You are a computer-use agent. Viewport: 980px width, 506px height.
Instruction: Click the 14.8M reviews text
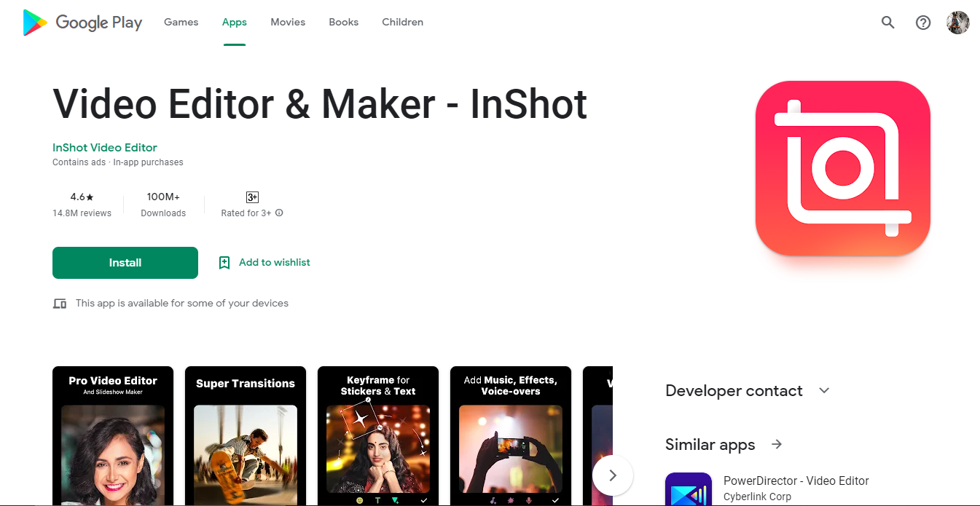(x=82, y=213)
